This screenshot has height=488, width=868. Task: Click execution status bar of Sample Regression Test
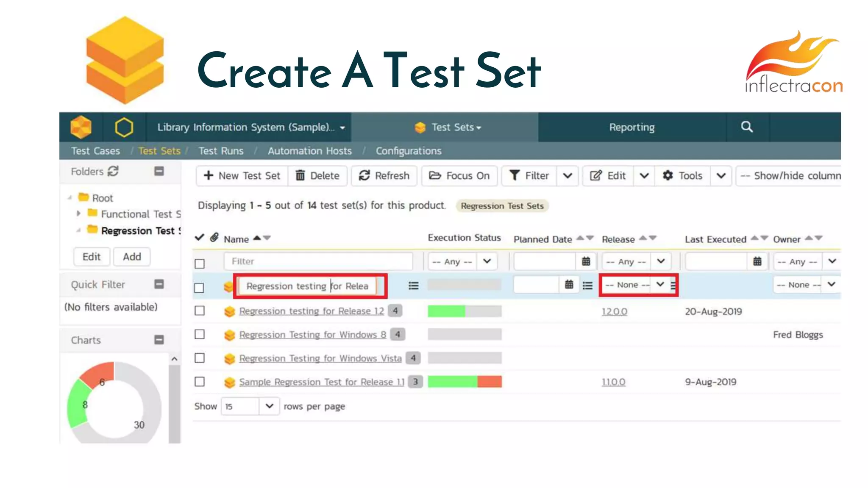pos(465,382)
